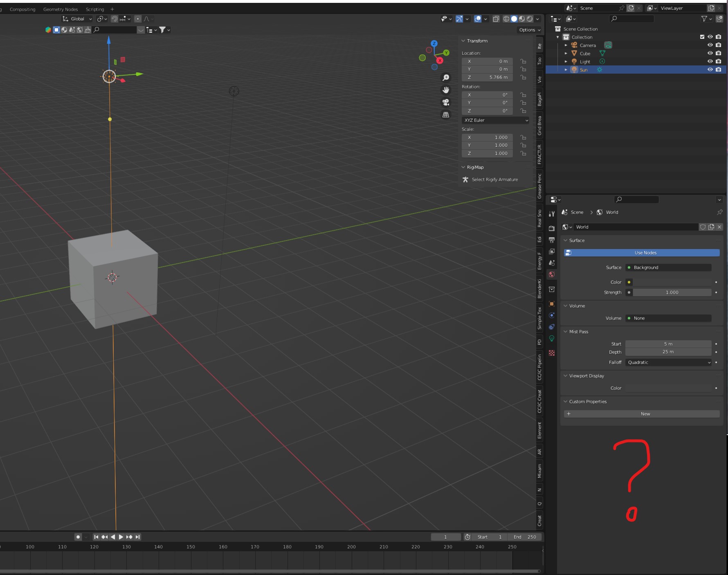Switch to the Scripting workspace tab
The image size is (728, 575).
(95, 9)
